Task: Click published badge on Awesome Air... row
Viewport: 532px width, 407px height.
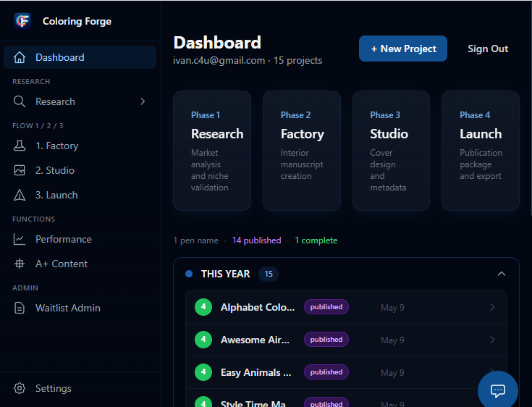Action: 326,340
